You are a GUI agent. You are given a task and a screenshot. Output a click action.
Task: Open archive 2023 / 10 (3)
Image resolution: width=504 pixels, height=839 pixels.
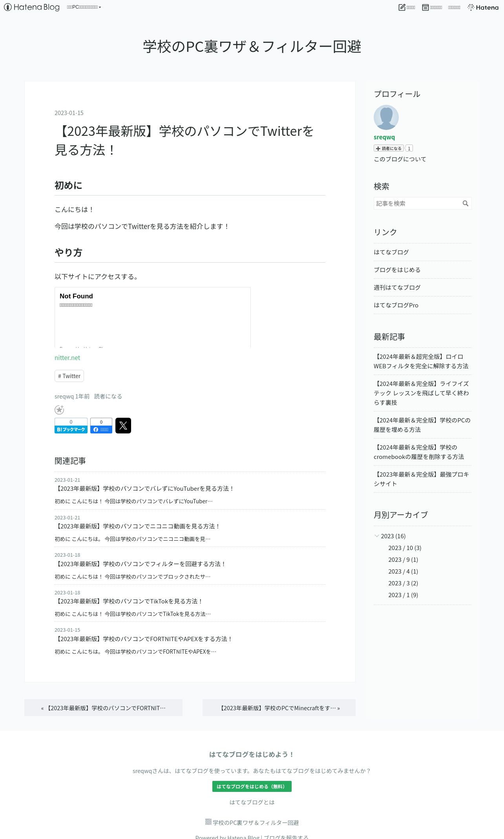404,548
